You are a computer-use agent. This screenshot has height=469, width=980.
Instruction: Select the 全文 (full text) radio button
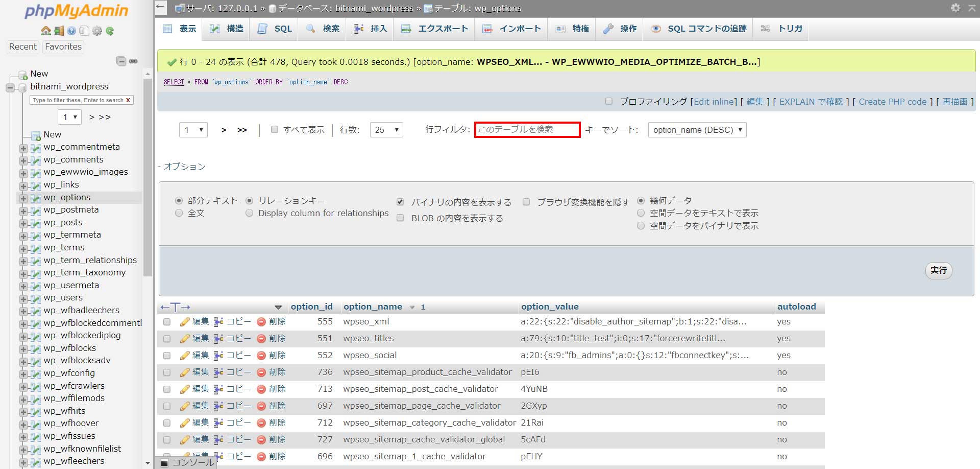click(x=179, y=213)
